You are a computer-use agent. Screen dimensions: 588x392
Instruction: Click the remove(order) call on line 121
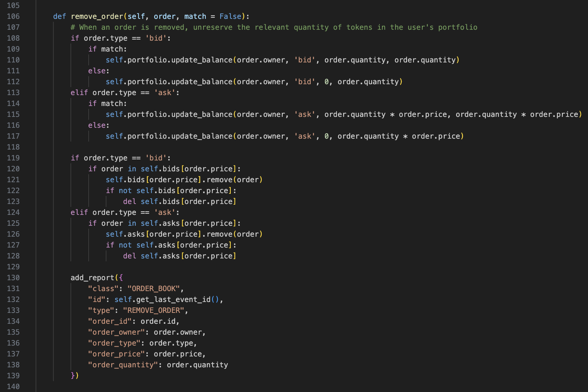click(235, 180)
